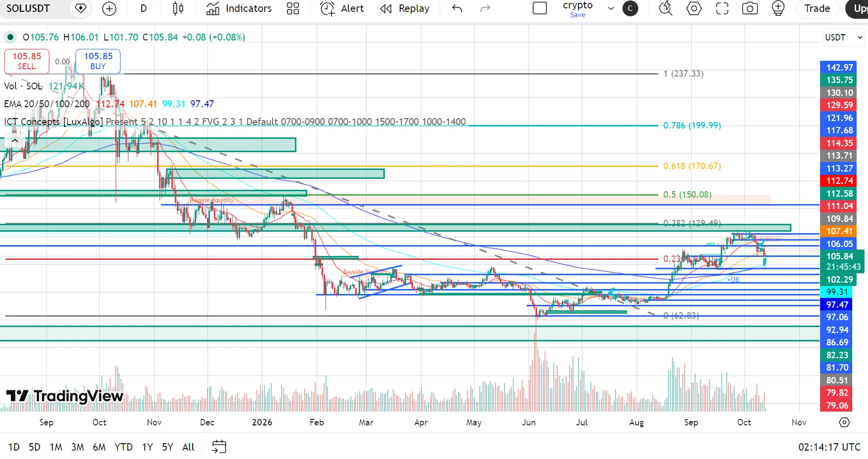Set range to 5Y
This screenshot has width=868, height=459.
(x=167, y=447)
